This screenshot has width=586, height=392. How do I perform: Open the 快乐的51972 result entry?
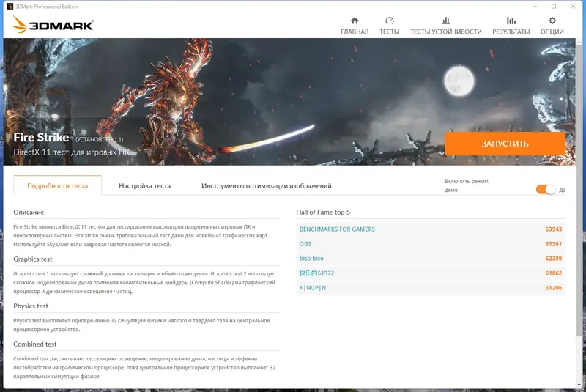316,273
